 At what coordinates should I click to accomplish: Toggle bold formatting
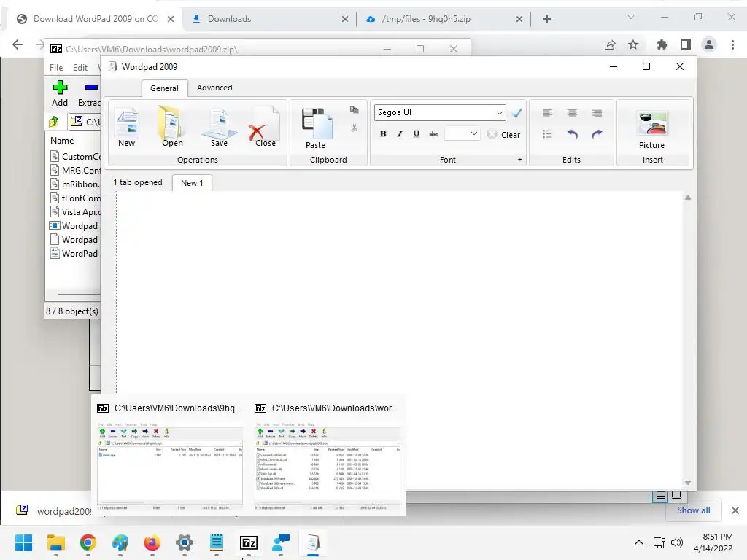(383, 134)
